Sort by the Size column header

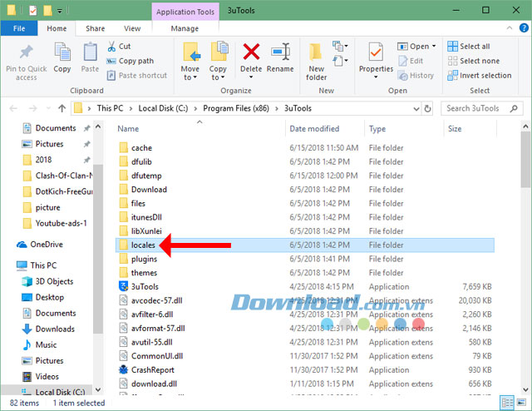455,129
